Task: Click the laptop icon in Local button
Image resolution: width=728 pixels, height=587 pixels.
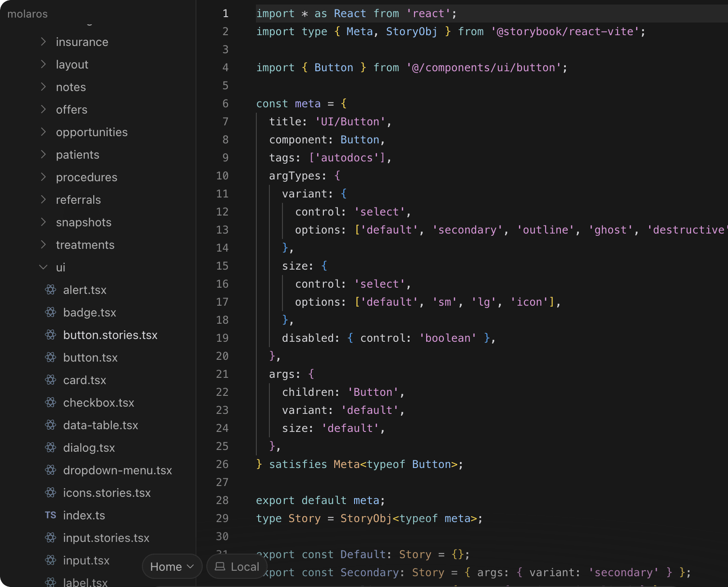Action: [220, 566]
